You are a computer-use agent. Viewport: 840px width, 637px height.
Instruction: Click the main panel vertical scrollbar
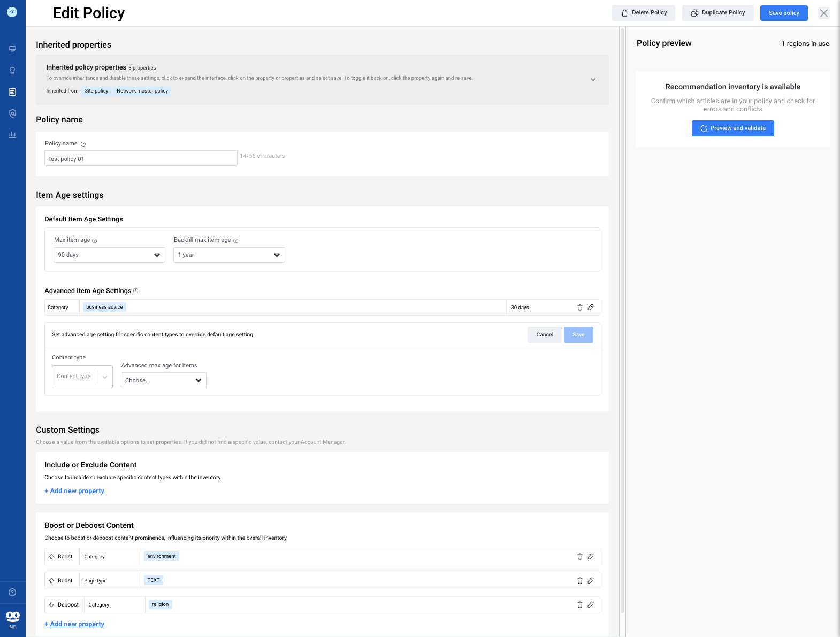(x=622, y=321)
